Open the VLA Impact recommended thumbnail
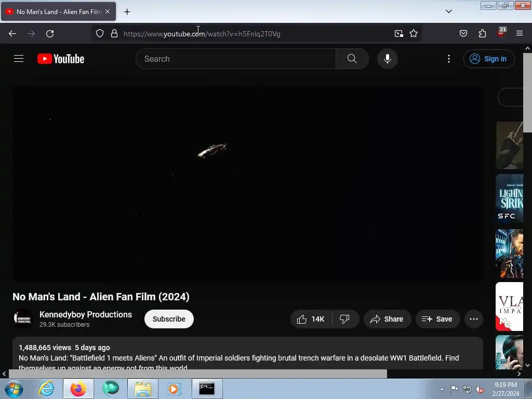532x399 pixels. 509,307
